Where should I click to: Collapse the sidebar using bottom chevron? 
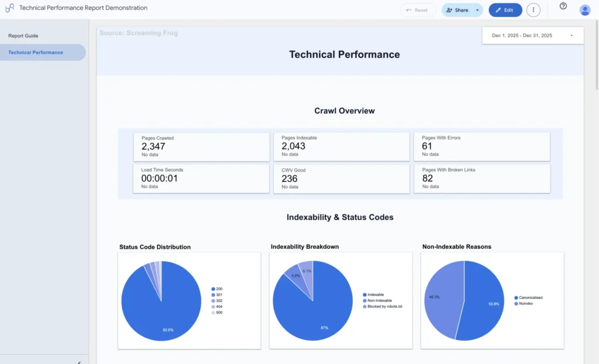pyautogui.click(x=79, y=362)
